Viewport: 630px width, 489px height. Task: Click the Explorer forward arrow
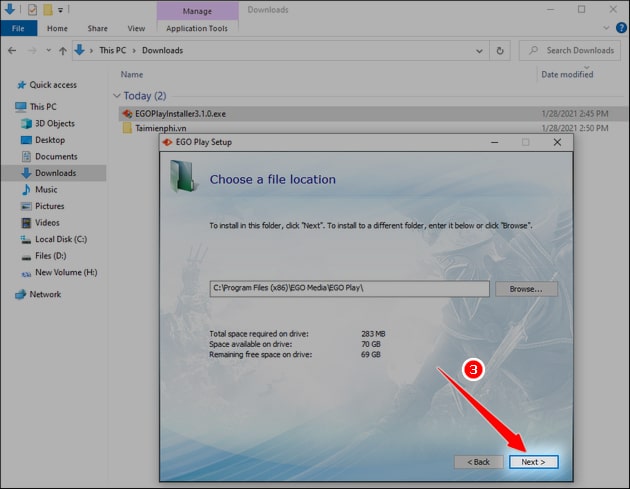click(32, 51)
